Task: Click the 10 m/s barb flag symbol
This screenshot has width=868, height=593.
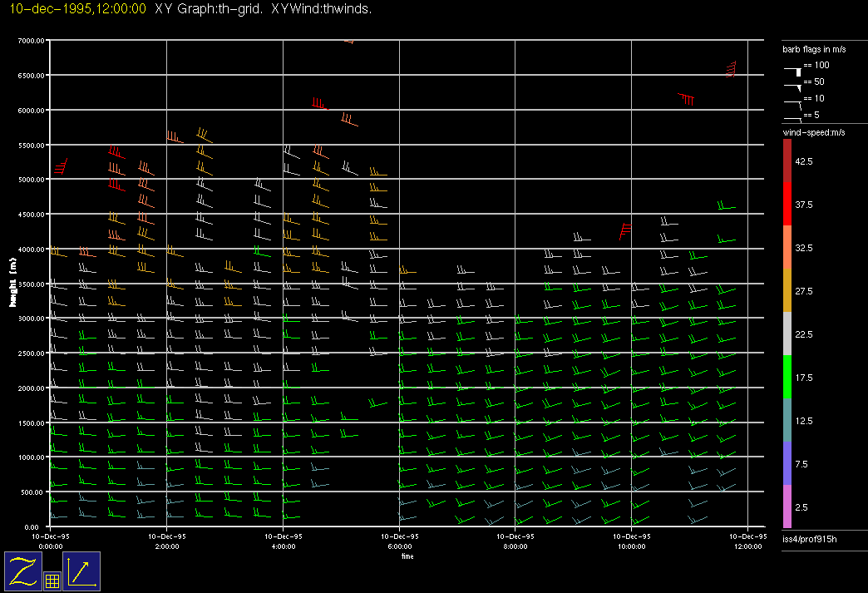Action: [x=793, y=101]
